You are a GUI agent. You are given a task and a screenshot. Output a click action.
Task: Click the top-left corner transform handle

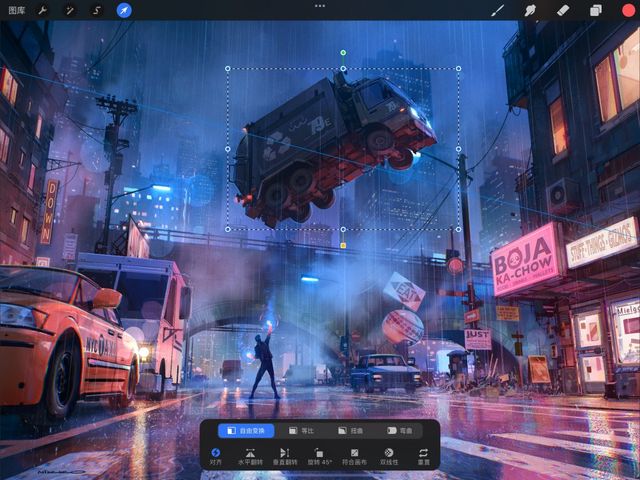(x=228, y=69)
